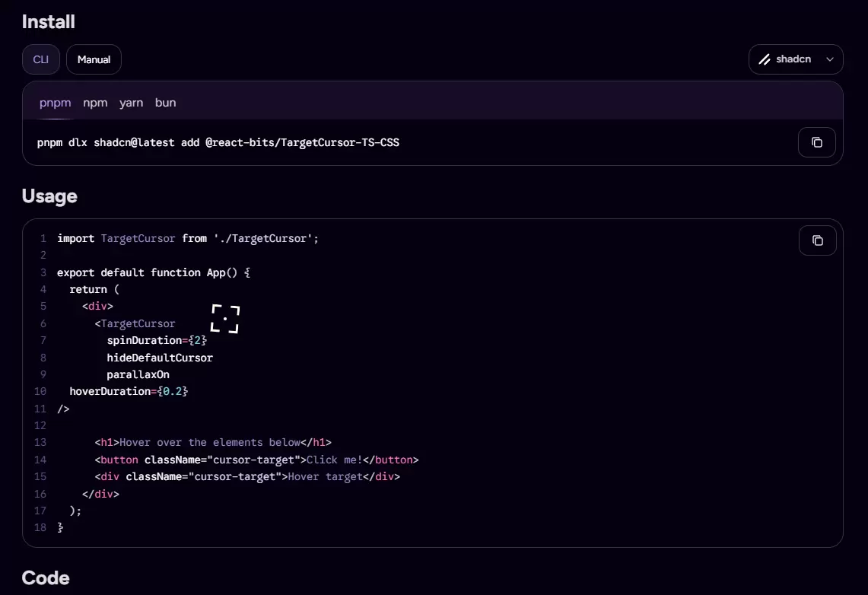The image size is (868, 595).
Task: Expand the shadcn dropdown chevron
Action: (x=829, y=59)
